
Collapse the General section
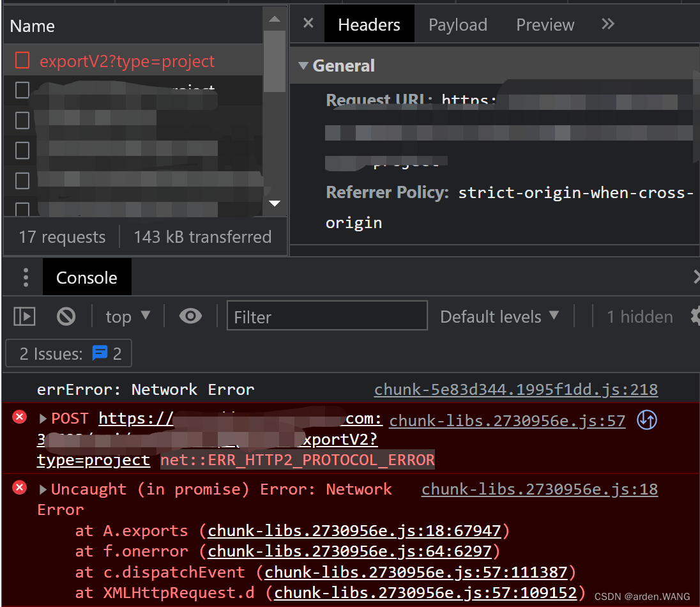point(303,66)
